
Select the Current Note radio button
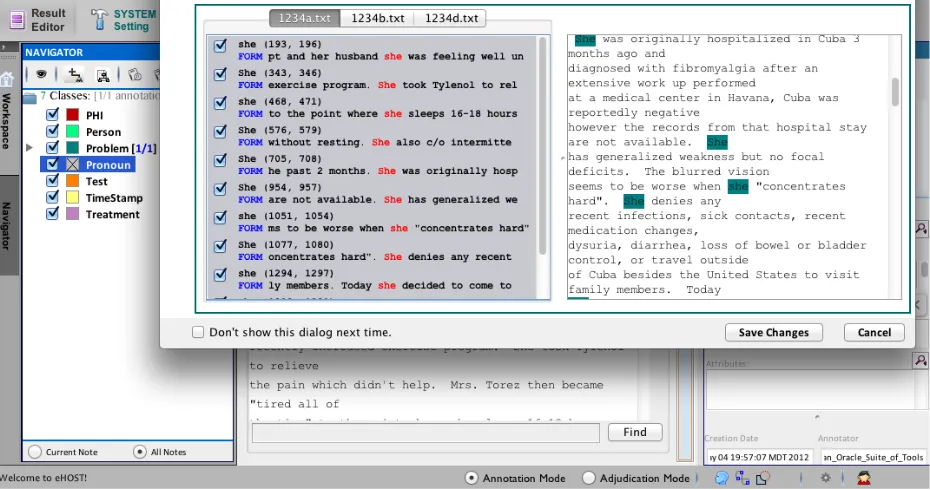[35, 452]
